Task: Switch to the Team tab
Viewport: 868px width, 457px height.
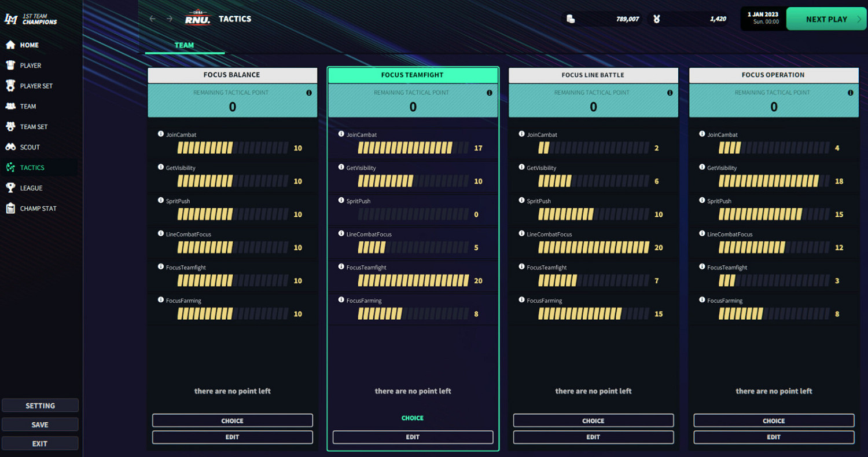Action: click(x=184, y=45)
